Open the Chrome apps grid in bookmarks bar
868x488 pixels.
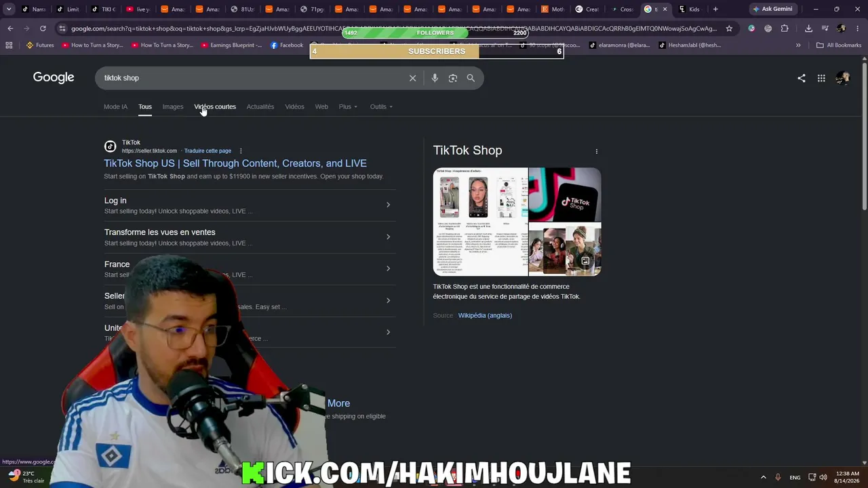pyautogui.click(x=9, y=45)
